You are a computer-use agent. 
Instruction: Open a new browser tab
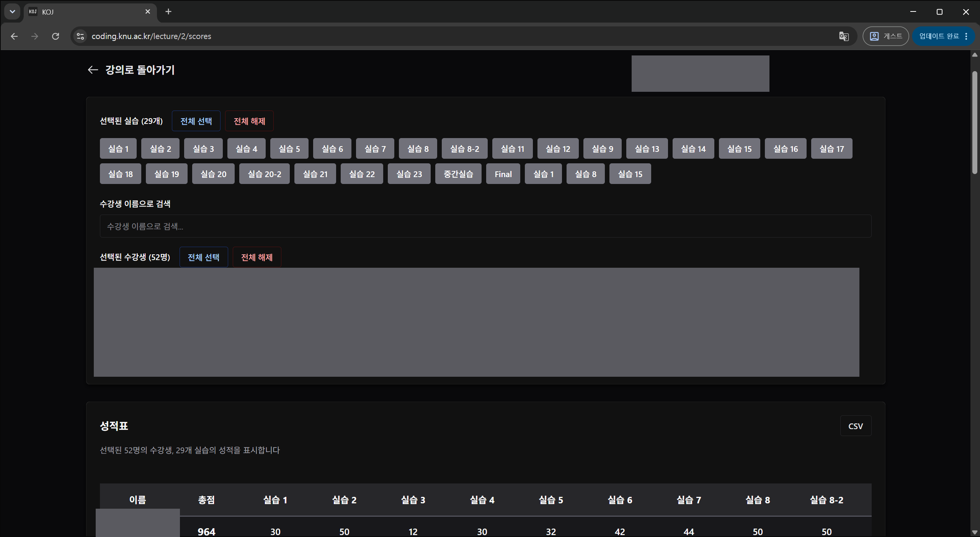(x=168, y=12)
